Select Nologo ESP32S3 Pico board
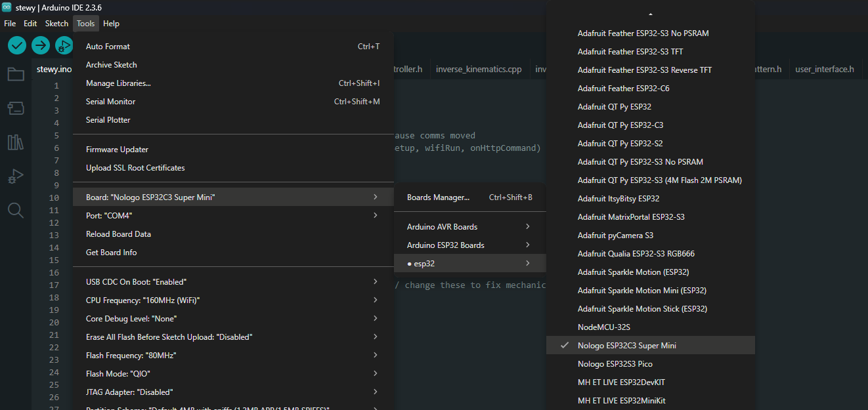Screen dimensions: 868x410 pos(651,364)
